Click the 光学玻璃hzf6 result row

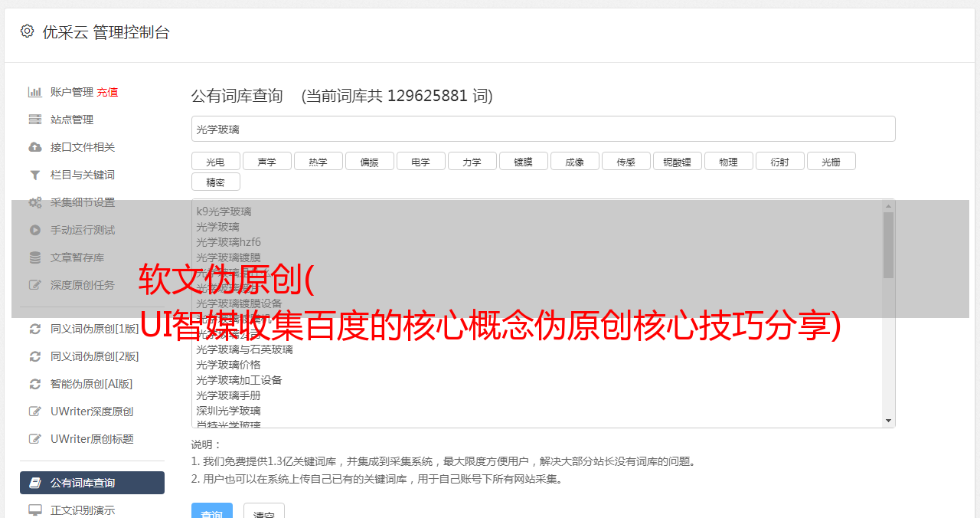coord(228,242)
